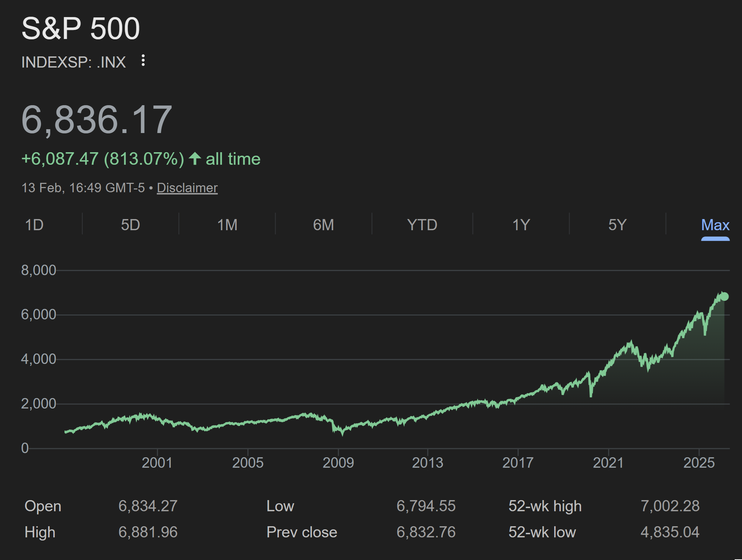The image size is (742, 560).
Task: Click the 2001 x-axis marker
Action: 157,463
